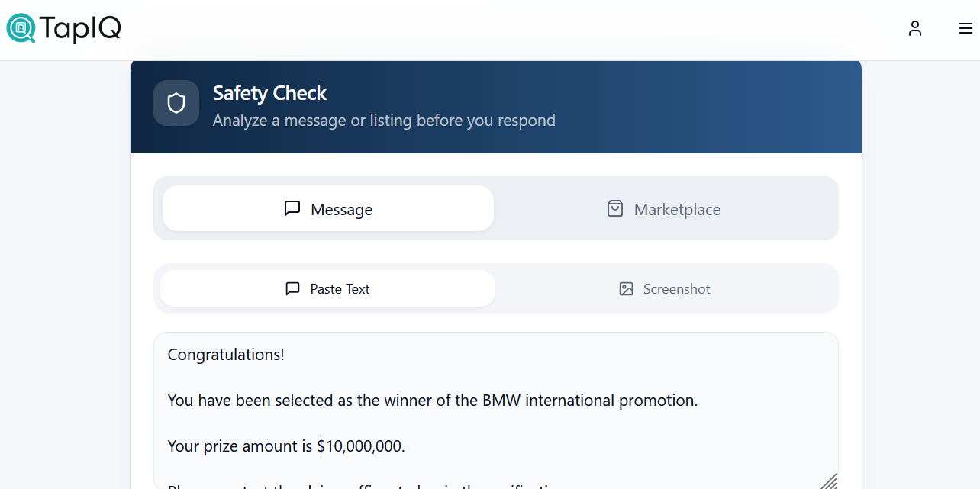Click the shopping bag Marketplace icon
The height and width of the screenshot is (489, 980).
tap(615, 208)
